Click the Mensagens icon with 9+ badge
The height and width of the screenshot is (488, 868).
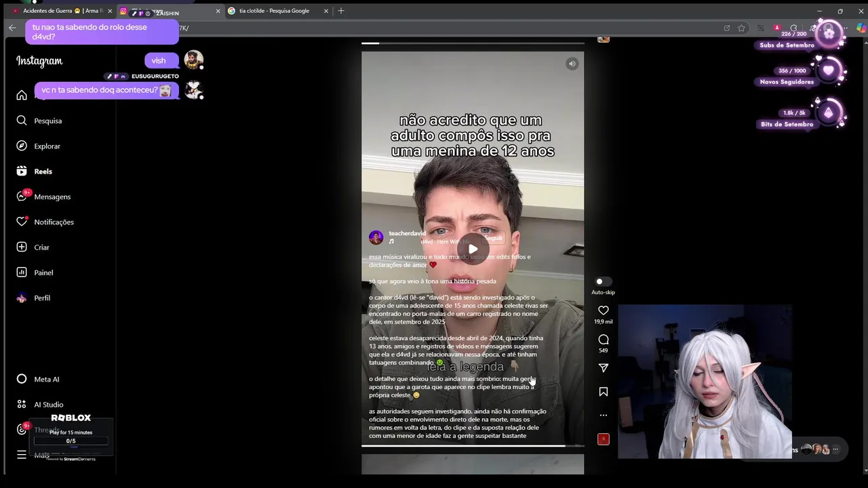pyautogui.click(x=22, y=197)
